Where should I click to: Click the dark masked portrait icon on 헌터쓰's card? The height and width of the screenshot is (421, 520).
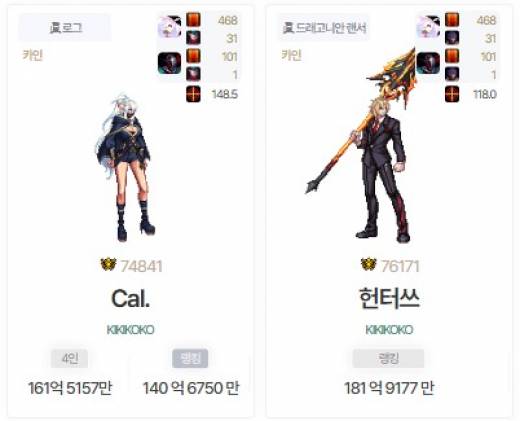pos(428,63)
